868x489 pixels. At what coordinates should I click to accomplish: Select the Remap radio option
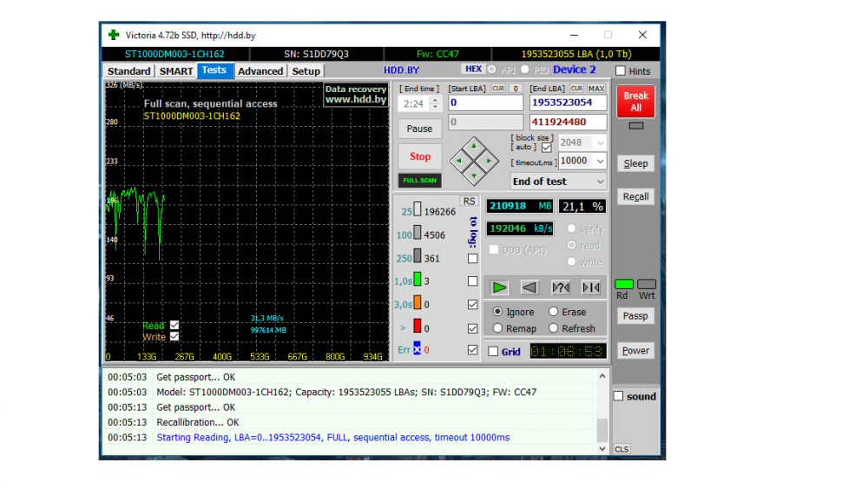pos(498,328)
